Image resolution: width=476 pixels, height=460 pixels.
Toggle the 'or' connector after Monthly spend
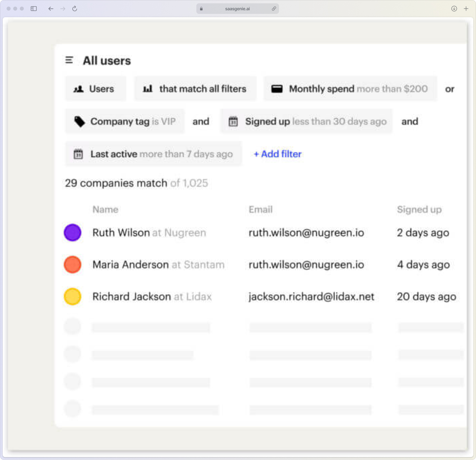(450, 89)
